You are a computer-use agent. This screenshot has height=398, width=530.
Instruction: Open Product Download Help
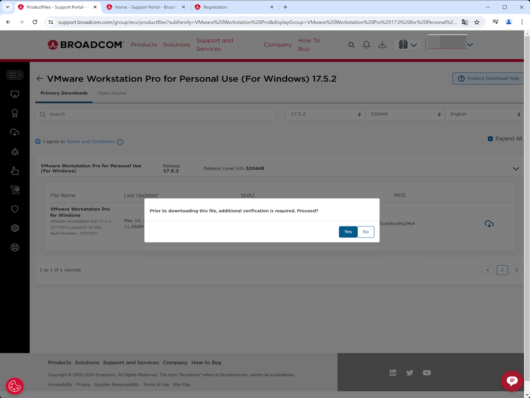tap(488, 78)
